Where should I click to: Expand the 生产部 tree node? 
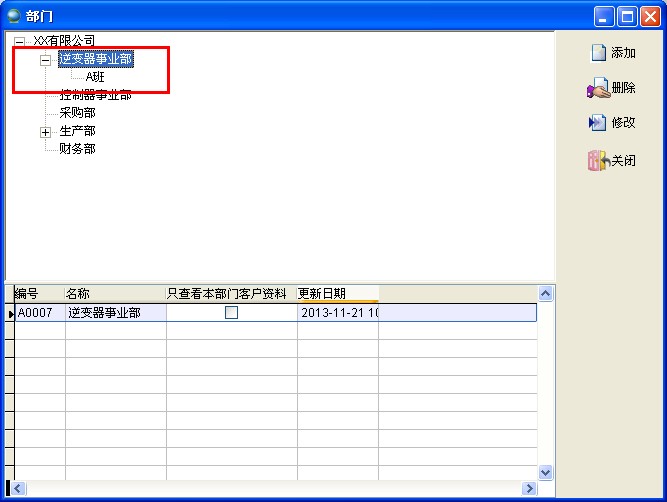click(45, 132)
